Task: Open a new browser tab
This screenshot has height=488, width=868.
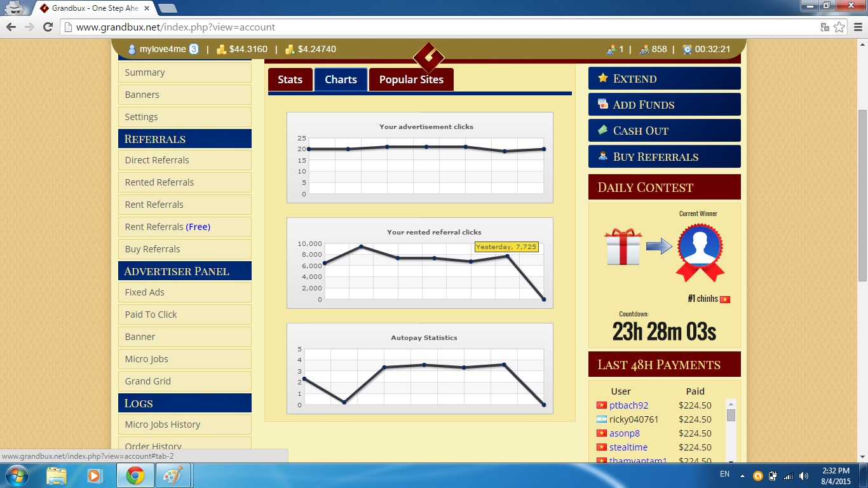Action: click(167, 8)
